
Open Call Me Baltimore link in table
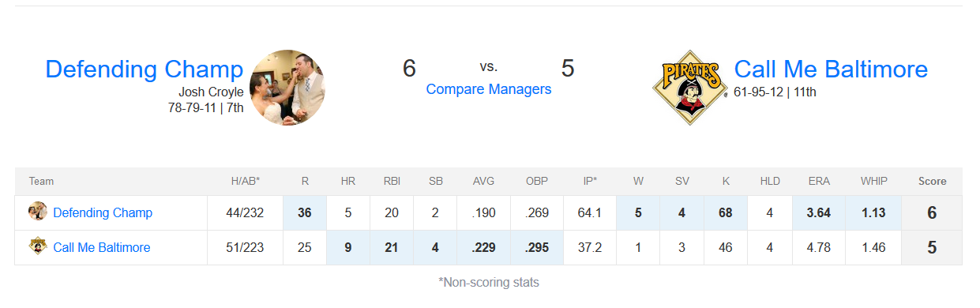point(102,247)
